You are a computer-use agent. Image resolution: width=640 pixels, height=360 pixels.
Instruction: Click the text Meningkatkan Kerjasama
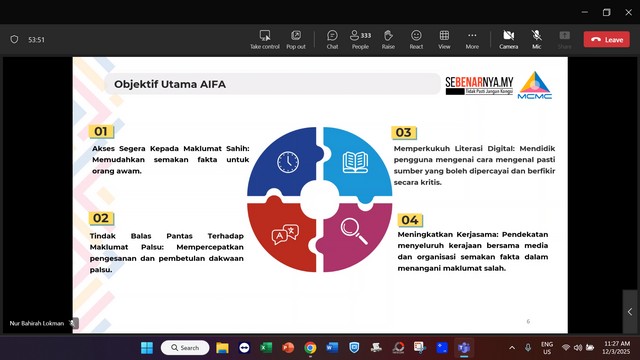click(448, 234)
